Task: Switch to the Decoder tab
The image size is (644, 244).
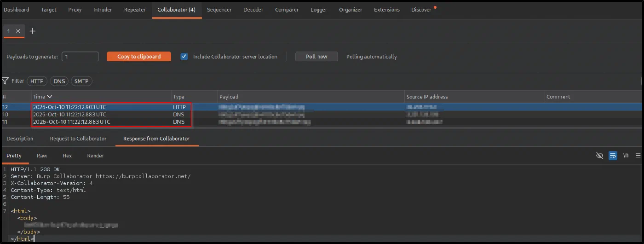Action: click(x=253, y=10)
